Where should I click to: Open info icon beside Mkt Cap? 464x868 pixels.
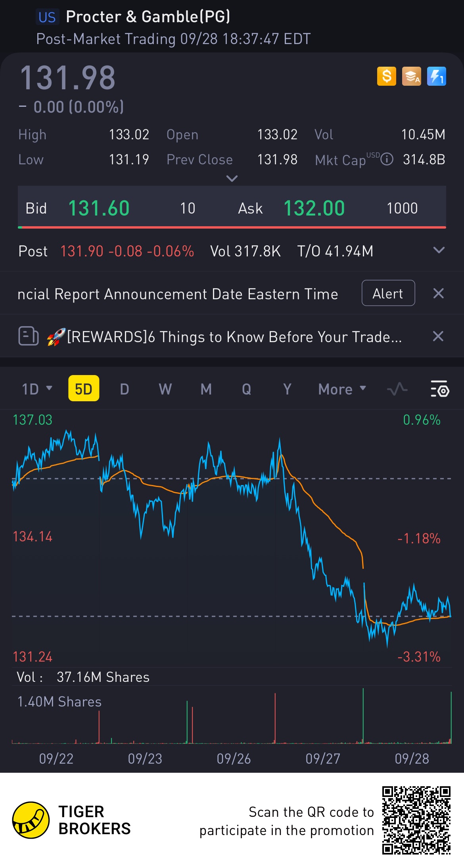click(x=387, y=160)
